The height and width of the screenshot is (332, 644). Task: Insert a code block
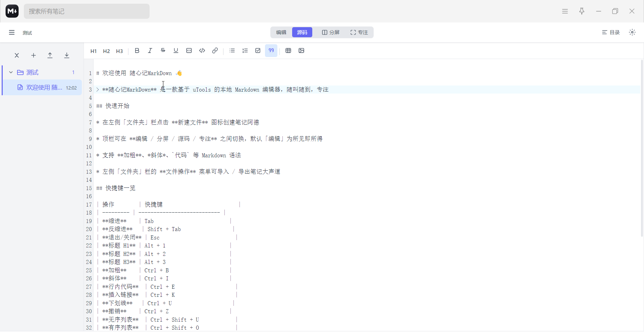[189, 51]
